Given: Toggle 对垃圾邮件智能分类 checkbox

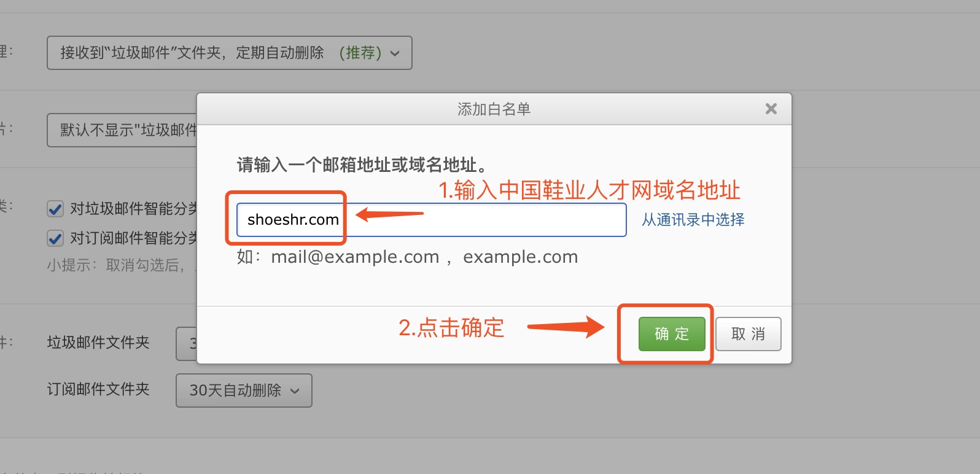Looking at the screenshot, I should click(x=55, y=209).
